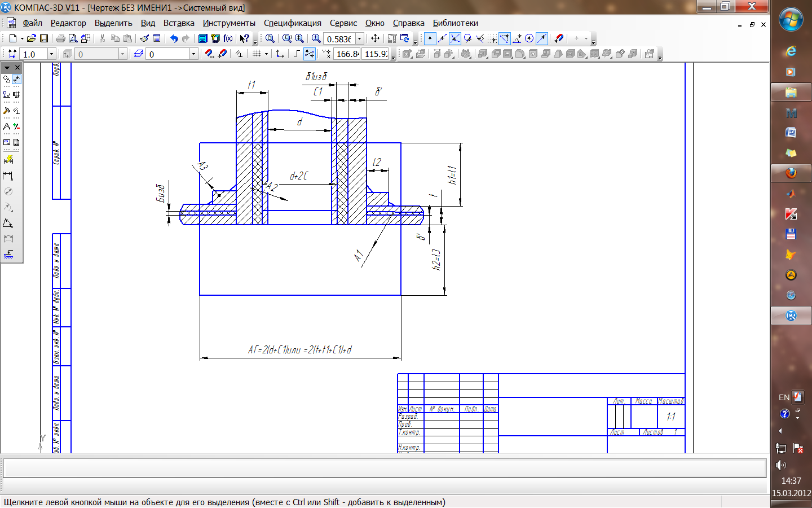Toggle the nearest point snap

(430, 38)
